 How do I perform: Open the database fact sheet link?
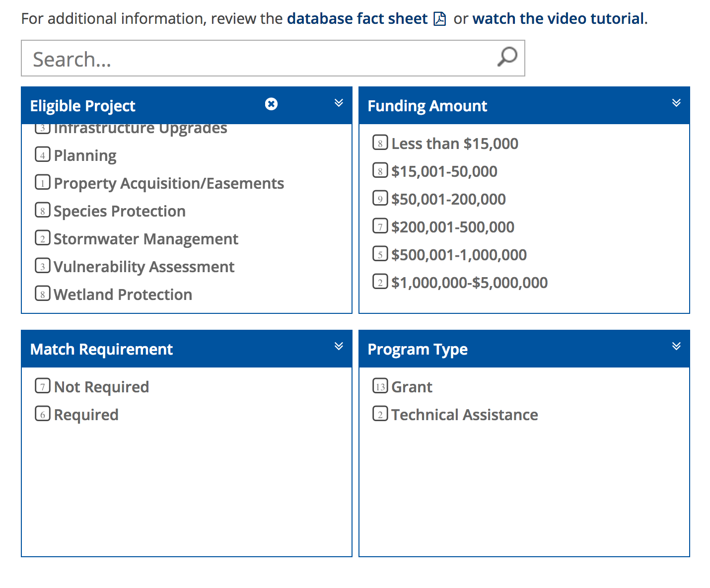(357, 19)
